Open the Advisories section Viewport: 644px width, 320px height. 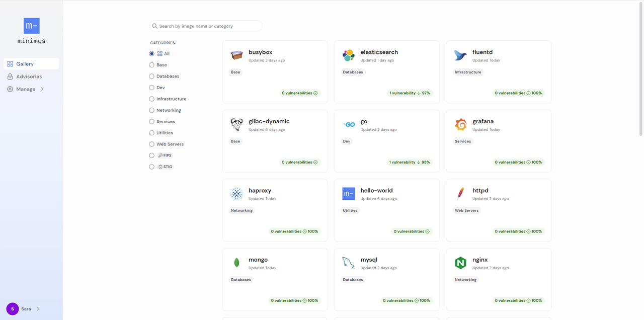tap(31, 76)
